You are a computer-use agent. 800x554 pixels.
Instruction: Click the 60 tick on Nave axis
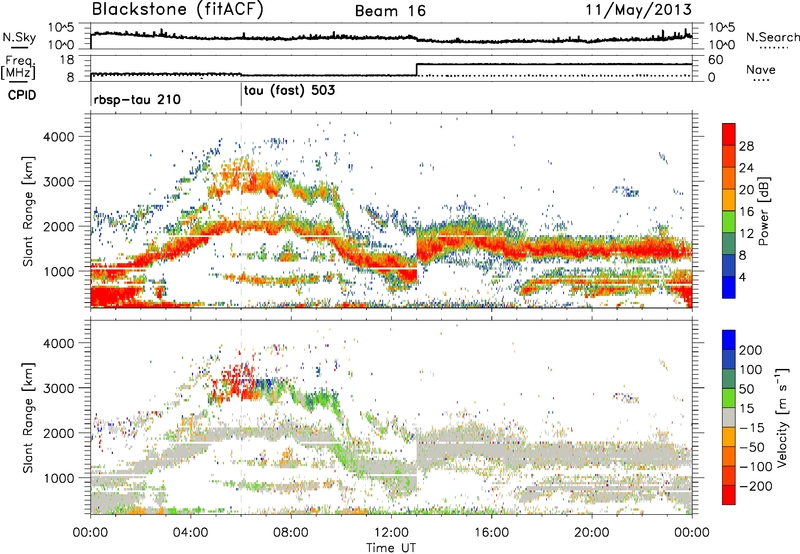tap(716, 60)
